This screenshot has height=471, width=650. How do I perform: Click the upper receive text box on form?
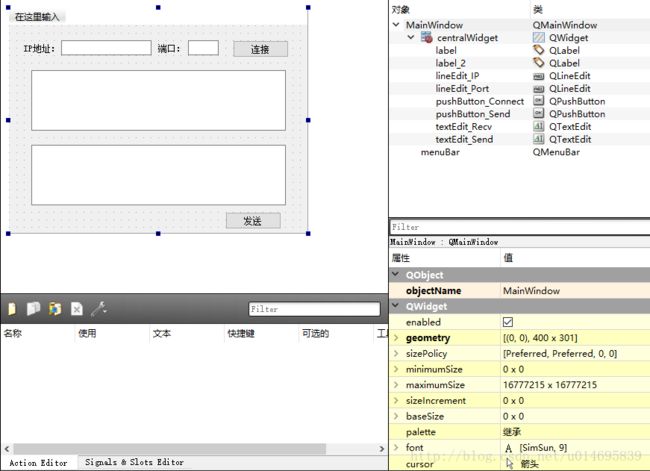tap(158, 100)
